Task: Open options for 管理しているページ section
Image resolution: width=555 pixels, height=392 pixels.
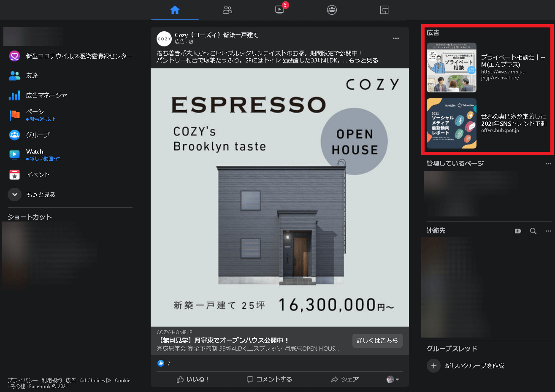Action: pyautogui.click(x=548, y=164)
